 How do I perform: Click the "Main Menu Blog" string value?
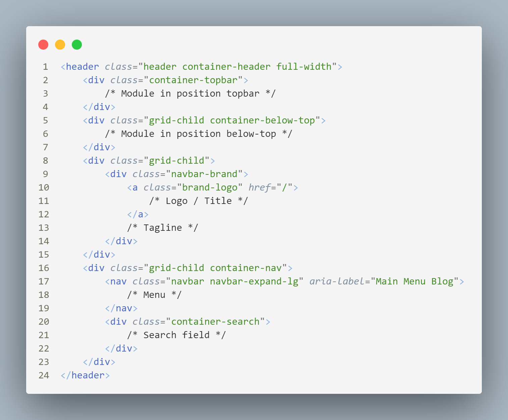pyautogui.click(x=414, y=281)
